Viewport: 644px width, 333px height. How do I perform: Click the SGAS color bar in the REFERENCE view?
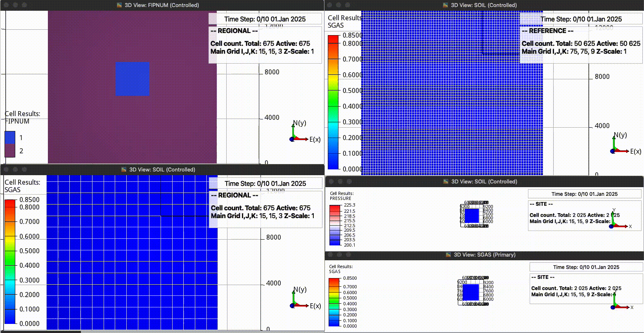point(333,102)
